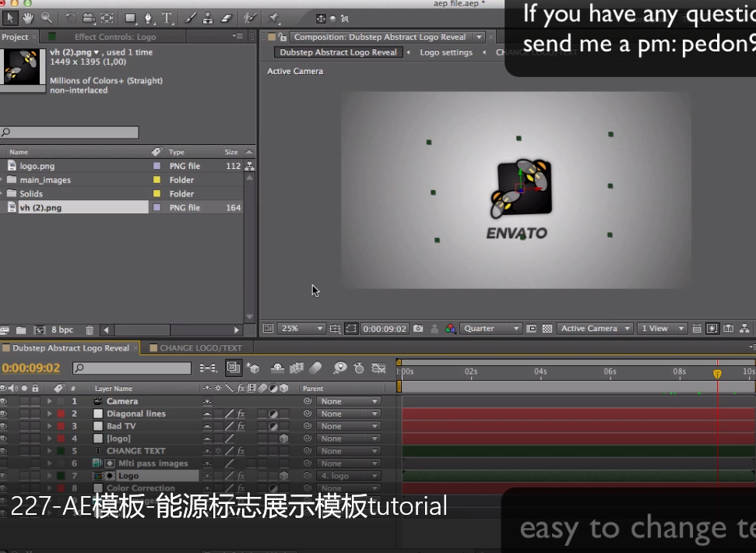Image resolution: width=756 pixels, height=553 pixels.
Task: Click timeline timecode 0:00:09:02
Action: pos(31,368)
